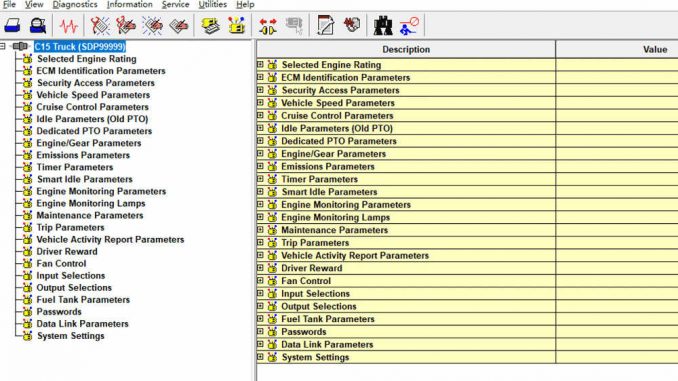Select Data Link Parameters in the left tree
This screenshot has width=678, height=381.
pyautogui.click(x=82, y=324)
